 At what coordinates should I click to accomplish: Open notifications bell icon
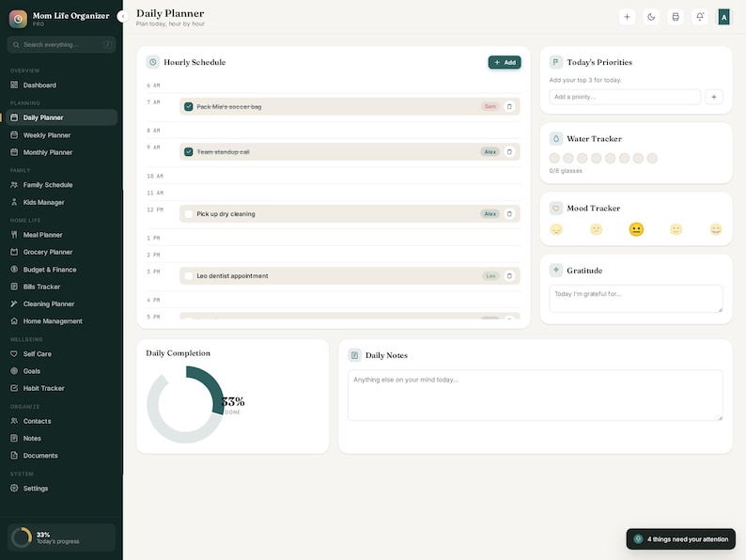coord(699,17)
